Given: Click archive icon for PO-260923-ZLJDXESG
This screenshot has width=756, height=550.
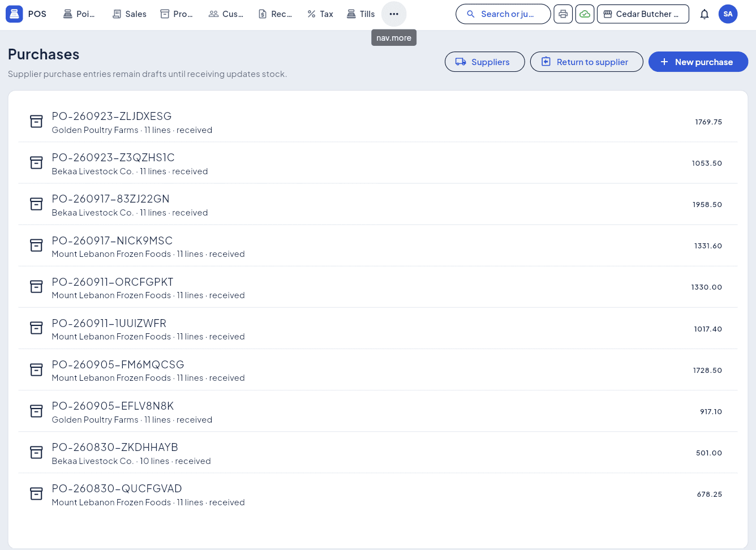Looking at the screenshot, I should 36,122.
